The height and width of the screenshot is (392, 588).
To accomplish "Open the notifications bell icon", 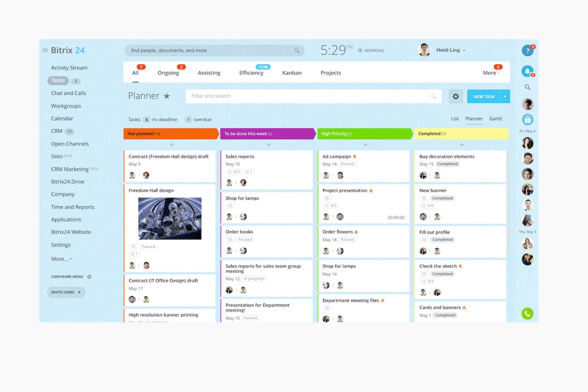I will tap(527, 71).
